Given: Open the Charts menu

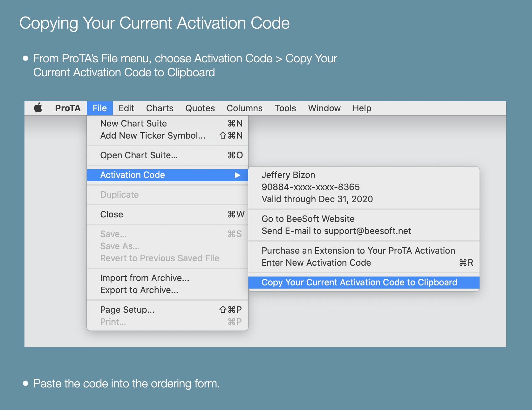Looking at the screenshot, I should [160, 108].
